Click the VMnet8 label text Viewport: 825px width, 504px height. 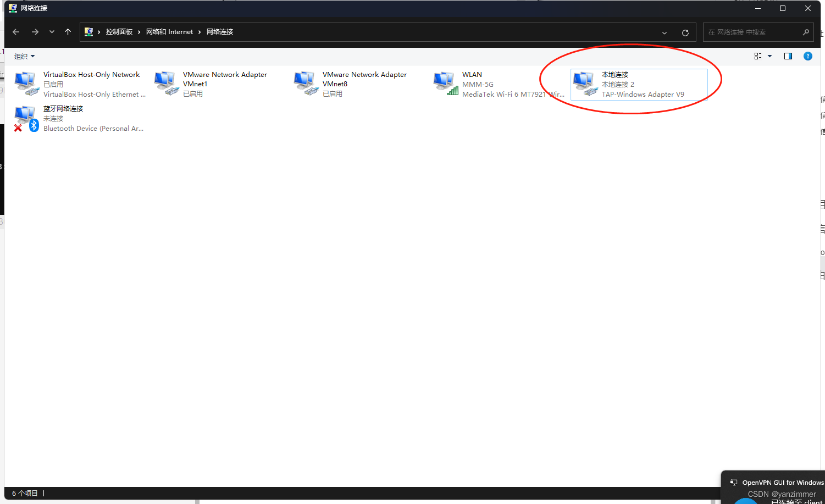coord(335,84)
